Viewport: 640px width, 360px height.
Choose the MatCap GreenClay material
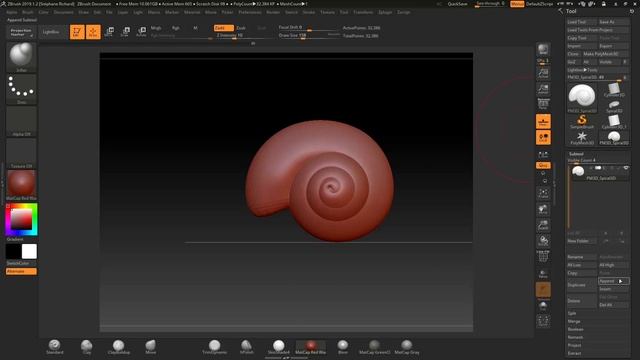[375, 347]
